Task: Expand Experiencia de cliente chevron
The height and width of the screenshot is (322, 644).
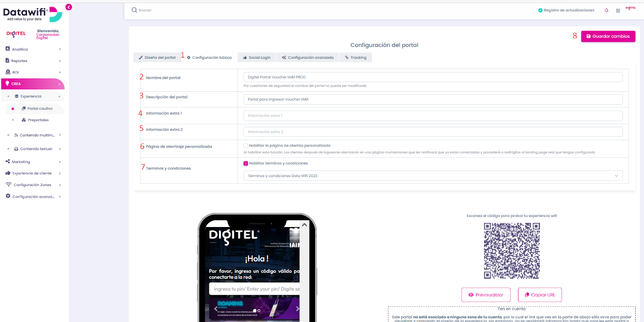Action: coord(60,173)
